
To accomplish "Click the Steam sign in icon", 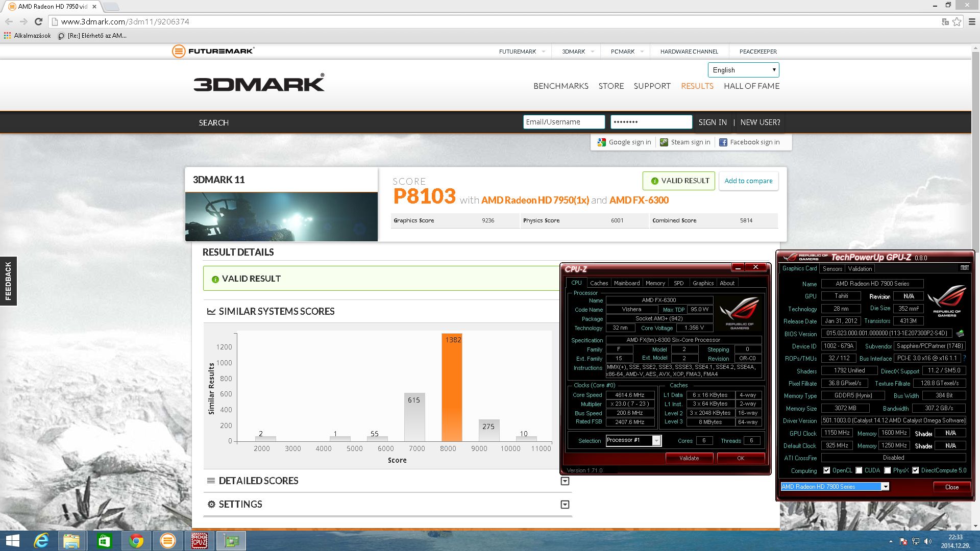I will pos(664,142).
